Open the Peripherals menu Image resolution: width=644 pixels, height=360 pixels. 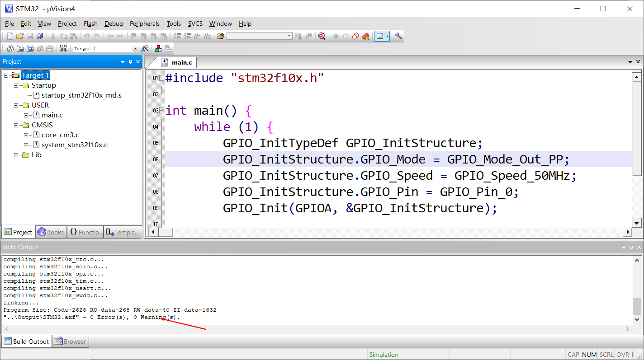(145, 23)
